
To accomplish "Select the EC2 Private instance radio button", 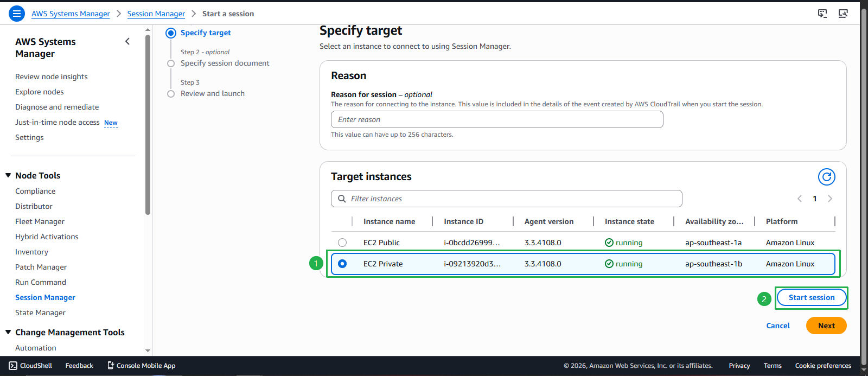I will point(342,264).
